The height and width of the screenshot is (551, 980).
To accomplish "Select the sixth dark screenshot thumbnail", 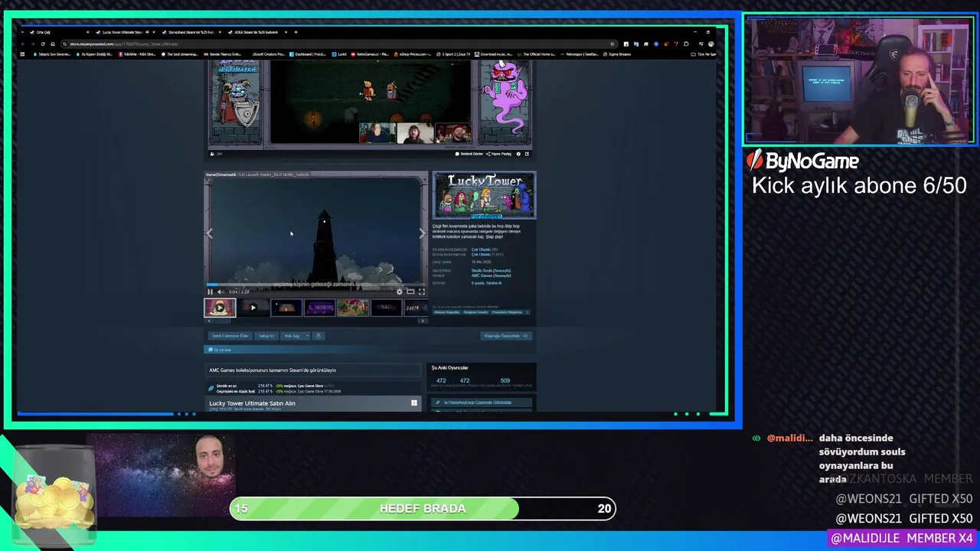I will coord(387,308).
